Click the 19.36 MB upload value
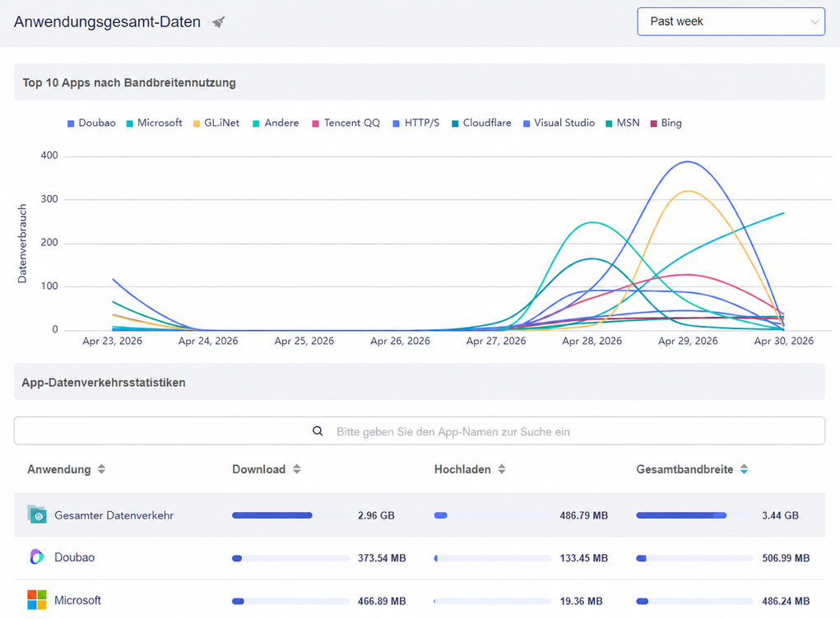The height and width of the screenshot is (619, 840). [x=581, y=601]
